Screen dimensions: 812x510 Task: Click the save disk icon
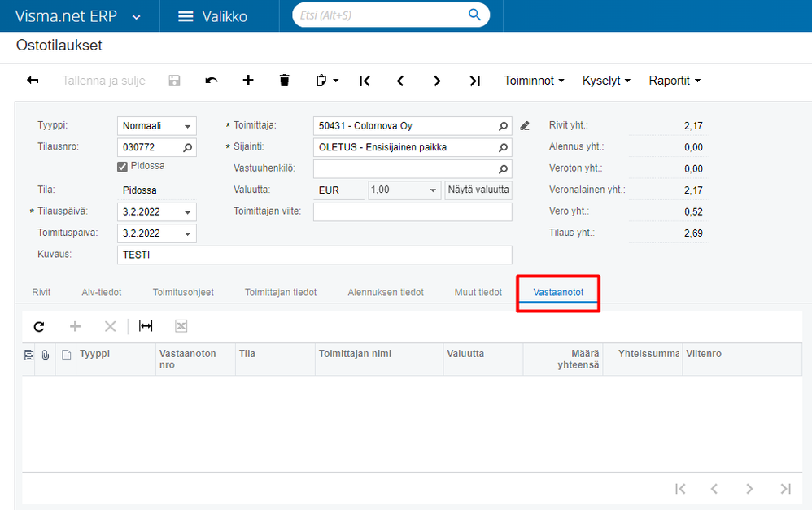point(174,81)
